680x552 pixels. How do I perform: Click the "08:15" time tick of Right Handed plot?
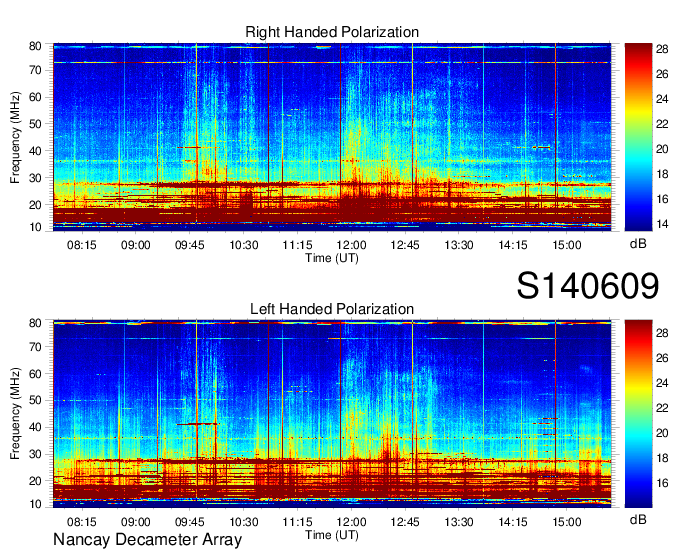(82, 245)
